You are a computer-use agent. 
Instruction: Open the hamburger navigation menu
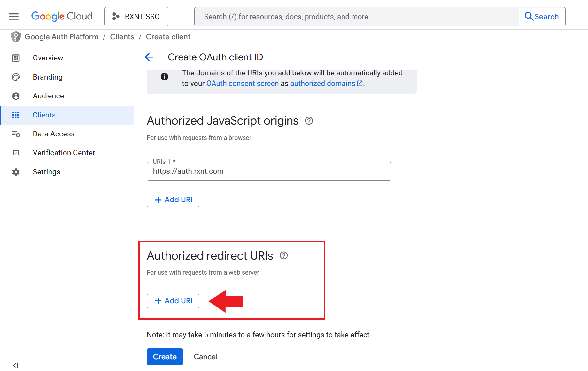tap(13, 17)
